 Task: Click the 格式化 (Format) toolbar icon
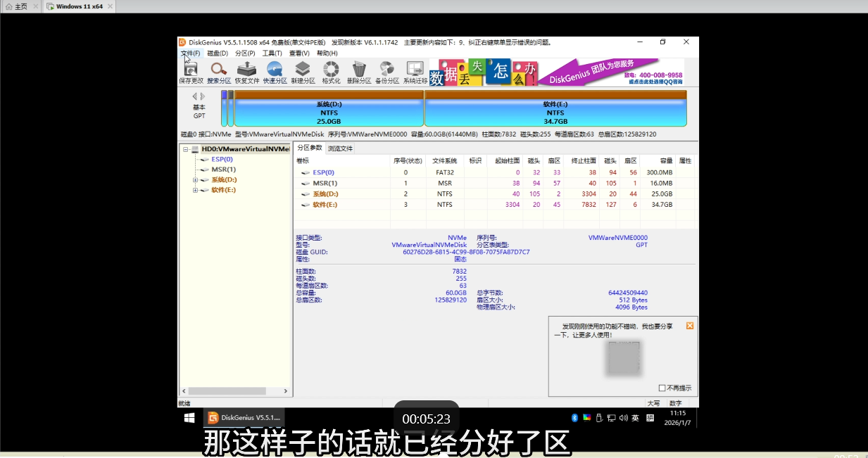point(331,72)
